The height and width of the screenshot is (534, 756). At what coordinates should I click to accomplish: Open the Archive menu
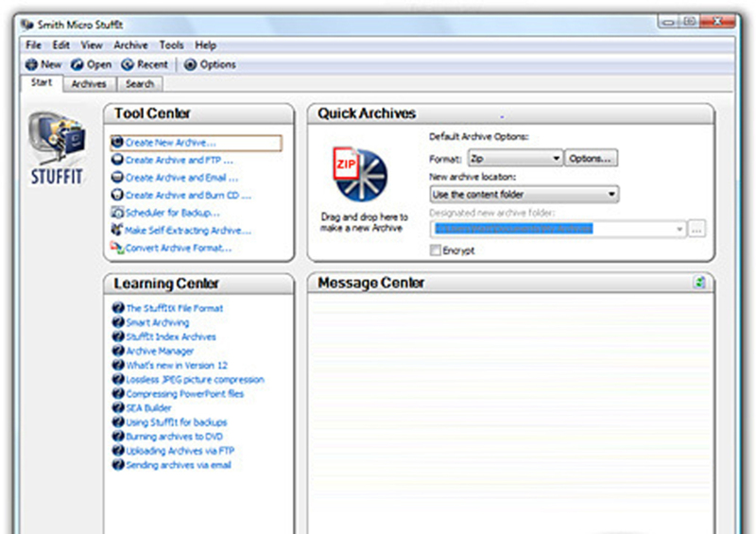click(130, 44)
